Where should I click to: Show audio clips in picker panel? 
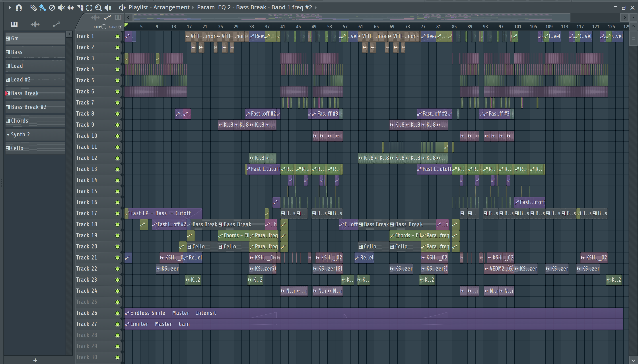[x=35, y=24]
